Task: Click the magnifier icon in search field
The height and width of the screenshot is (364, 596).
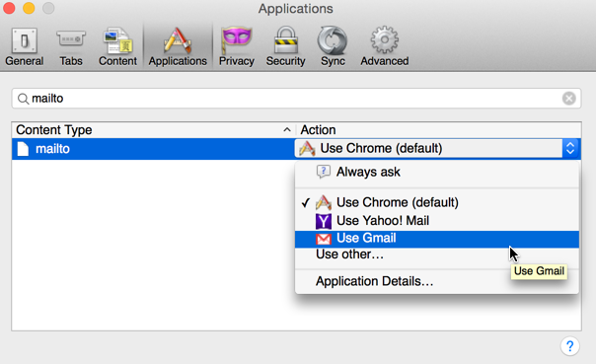Action: click(23, 99)
